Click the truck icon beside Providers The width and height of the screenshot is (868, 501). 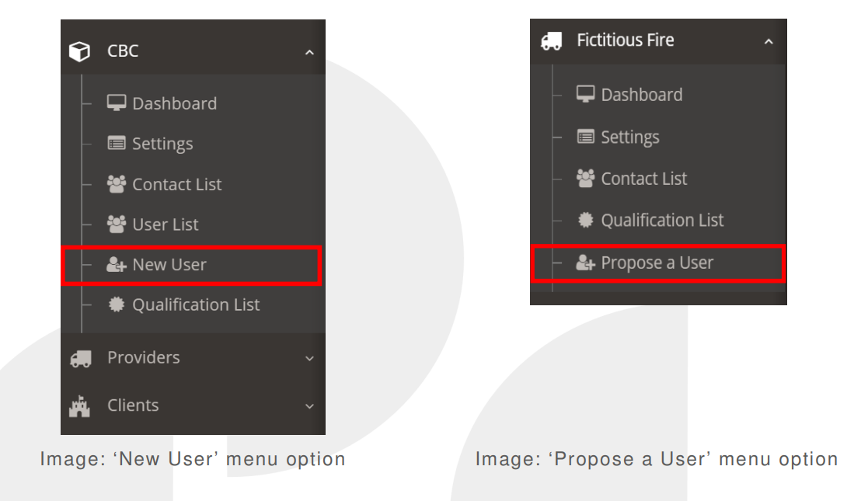coord(80,358)
